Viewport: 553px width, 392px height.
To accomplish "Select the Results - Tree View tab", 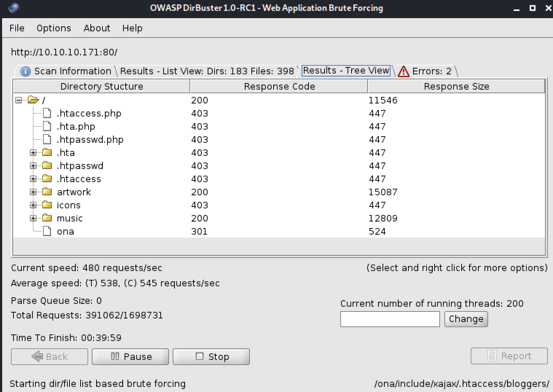I will (x=346, y=70).
